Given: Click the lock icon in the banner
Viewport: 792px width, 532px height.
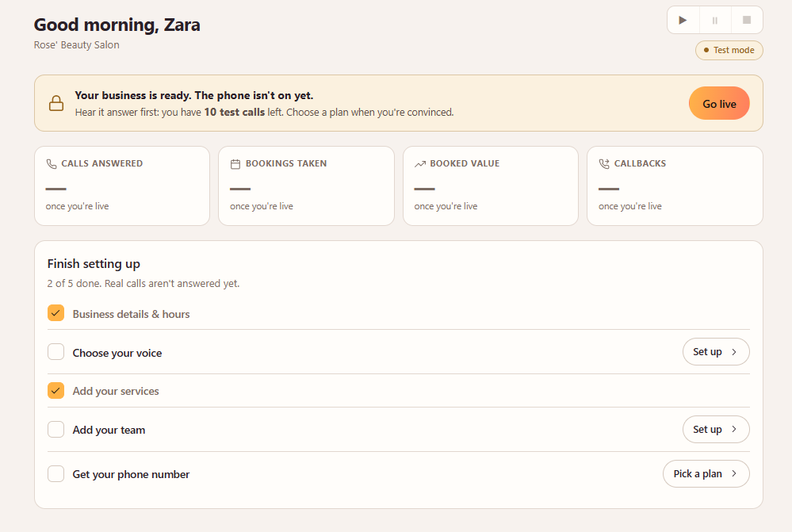Looking at the screenshot, I should click(56, 103).
